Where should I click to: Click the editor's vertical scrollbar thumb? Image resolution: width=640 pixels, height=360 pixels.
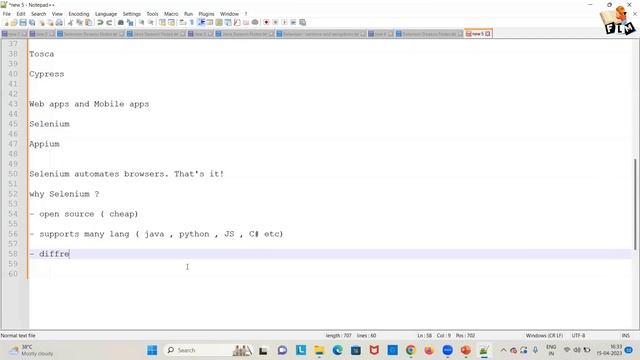point(635,204)
